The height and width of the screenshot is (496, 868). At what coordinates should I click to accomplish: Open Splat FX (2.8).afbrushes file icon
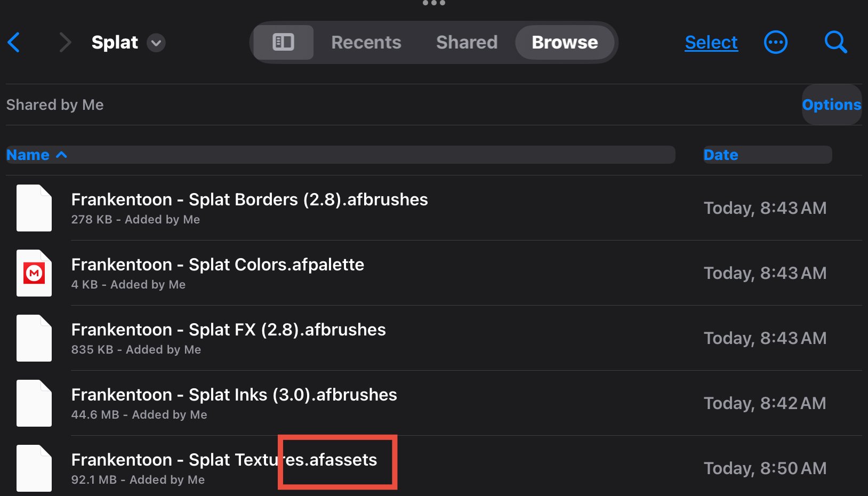[34, 338]
